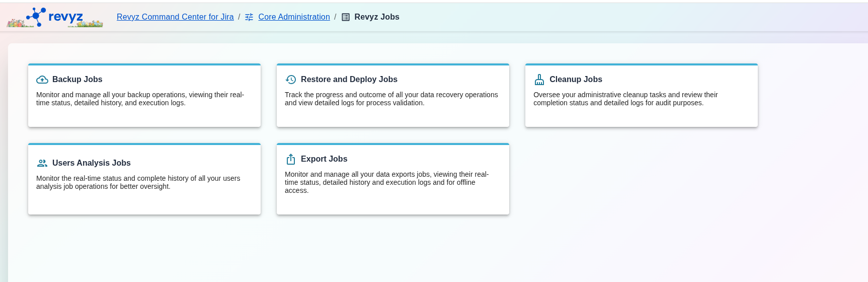The image size is (868, 282).
Task: Open the Users Analysis Jobs title
Action: pos(91,163)
